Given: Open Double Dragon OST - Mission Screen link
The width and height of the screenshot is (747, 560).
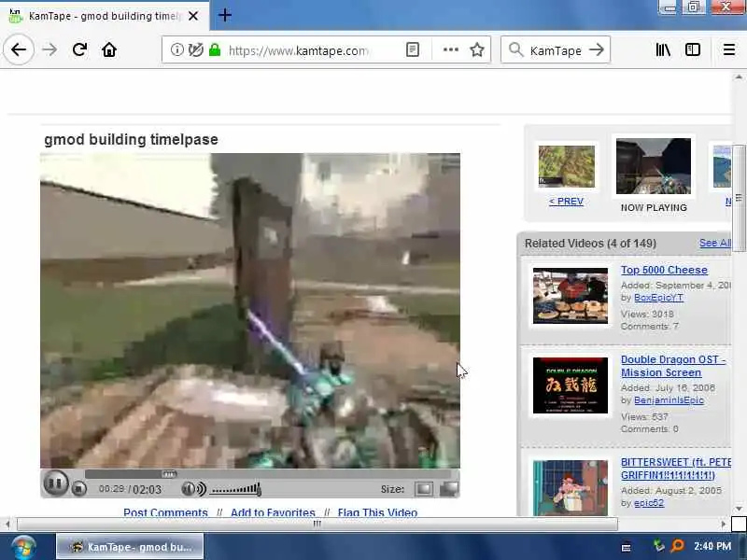Looking at the screenshot, I should pos(672,366).
